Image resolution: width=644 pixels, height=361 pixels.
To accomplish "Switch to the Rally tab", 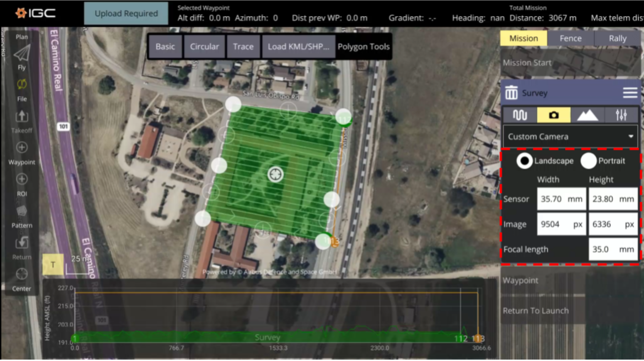I will [617, 38].
